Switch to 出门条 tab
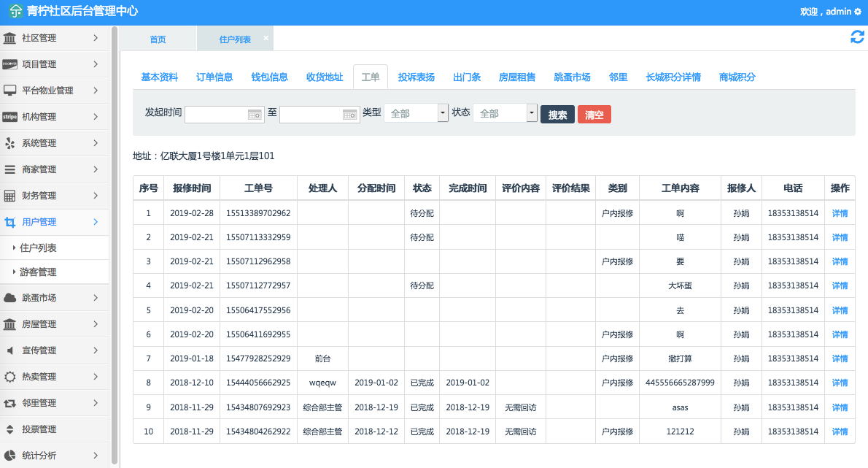The image size is (868, 468). (x=467, y=77)
